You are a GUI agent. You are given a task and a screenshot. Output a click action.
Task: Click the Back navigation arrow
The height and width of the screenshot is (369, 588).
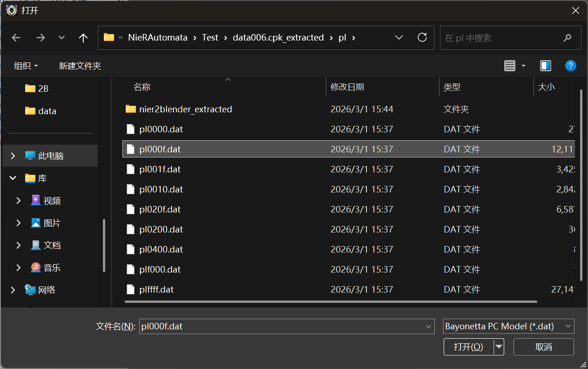(16, 38)
